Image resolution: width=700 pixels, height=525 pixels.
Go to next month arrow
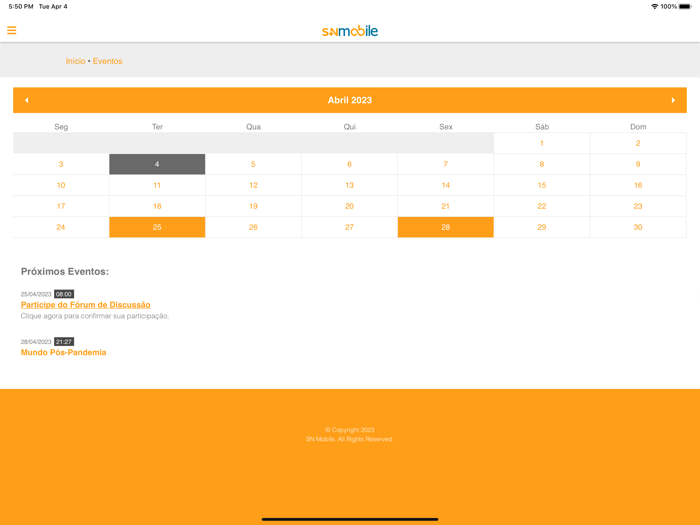coord(673,100)
